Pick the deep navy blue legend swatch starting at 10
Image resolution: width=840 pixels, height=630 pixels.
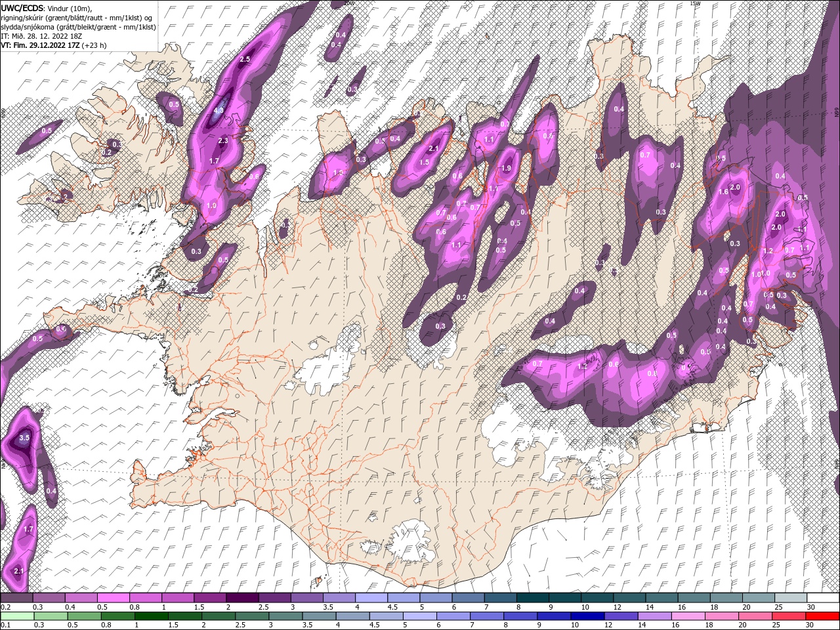[587, 616]
